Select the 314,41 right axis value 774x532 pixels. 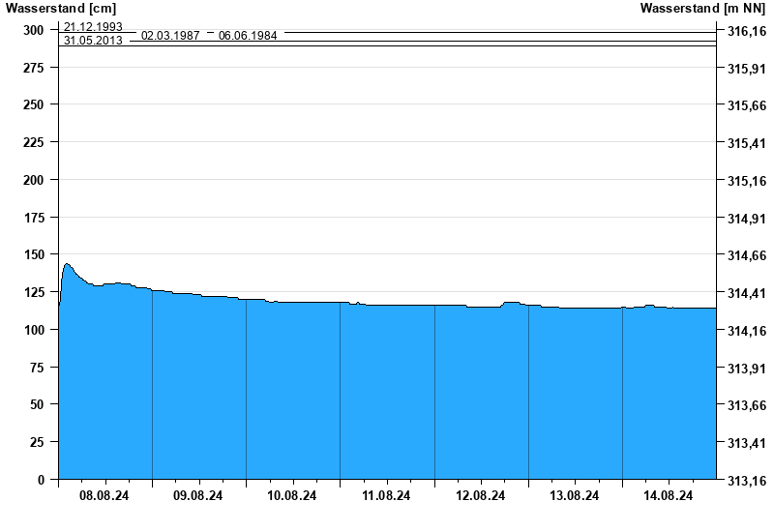747,293
